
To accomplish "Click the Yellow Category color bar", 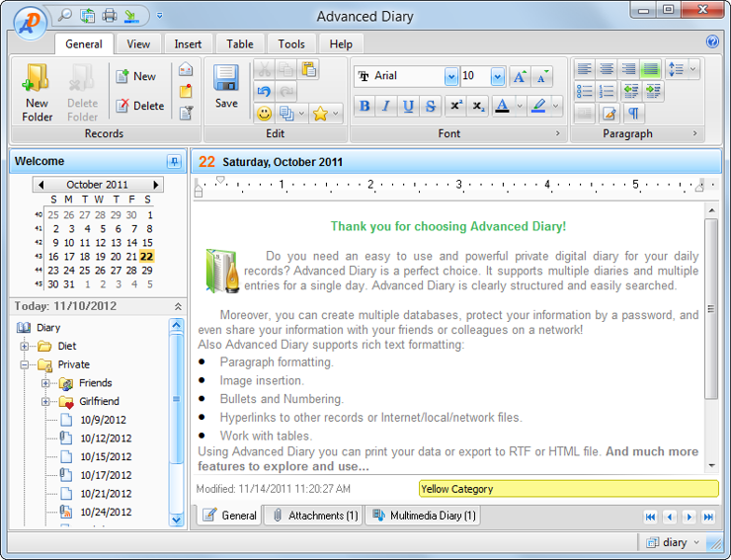I will (568, 488).
